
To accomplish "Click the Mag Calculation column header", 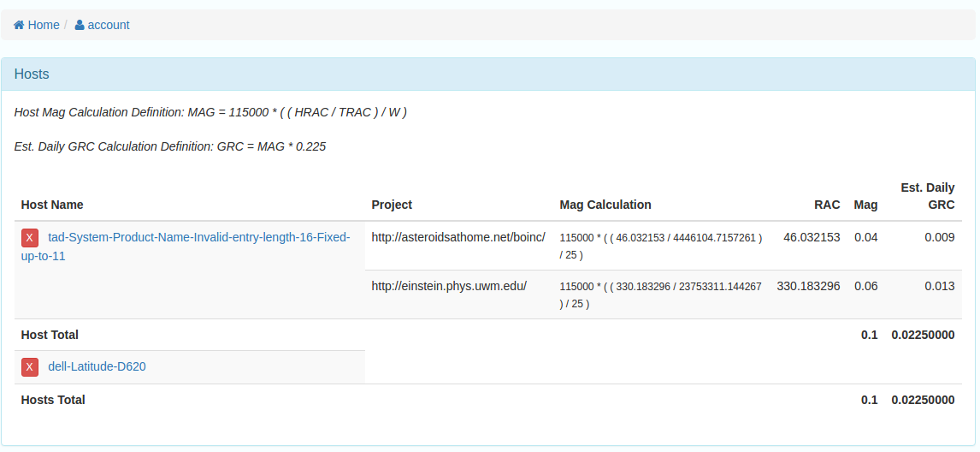I will click(605, 205).
